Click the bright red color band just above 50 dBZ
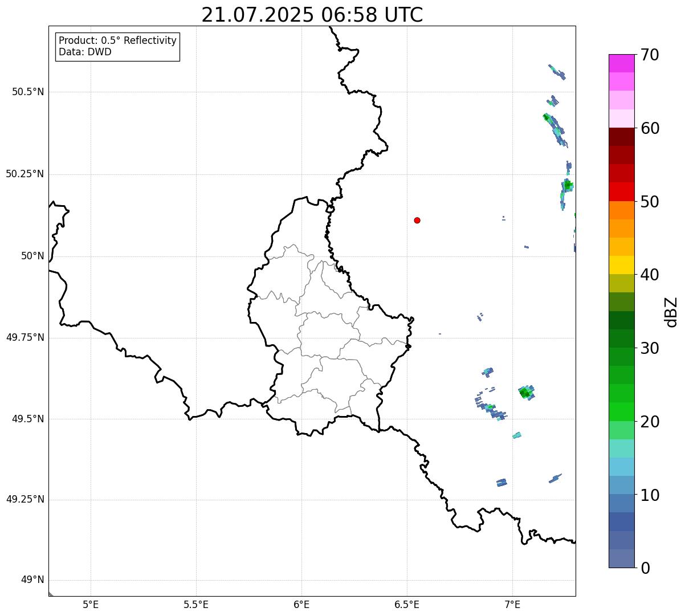685x616 pixels. pyautogui.click(x=621, y=191)
